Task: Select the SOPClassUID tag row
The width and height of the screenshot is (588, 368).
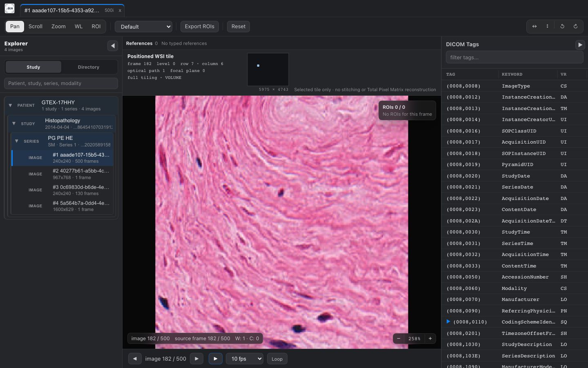Action: (514, 131)
